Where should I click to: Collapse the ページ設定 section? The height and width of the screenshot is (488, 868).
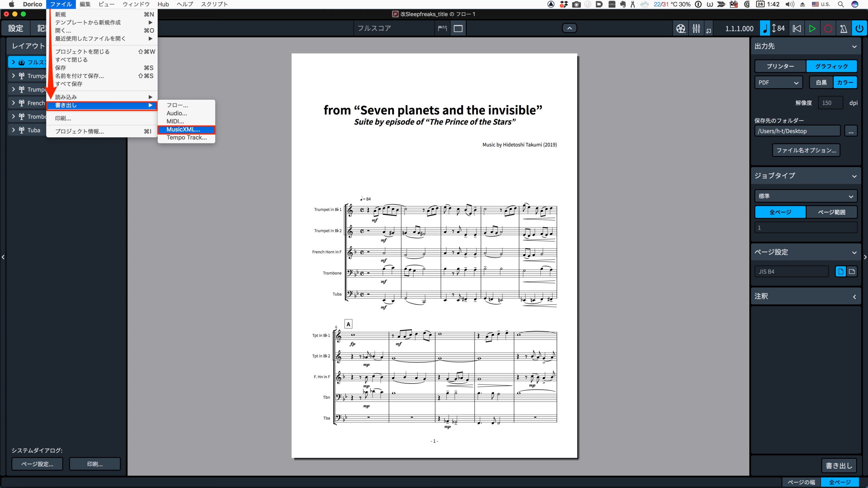coord(854,252)
